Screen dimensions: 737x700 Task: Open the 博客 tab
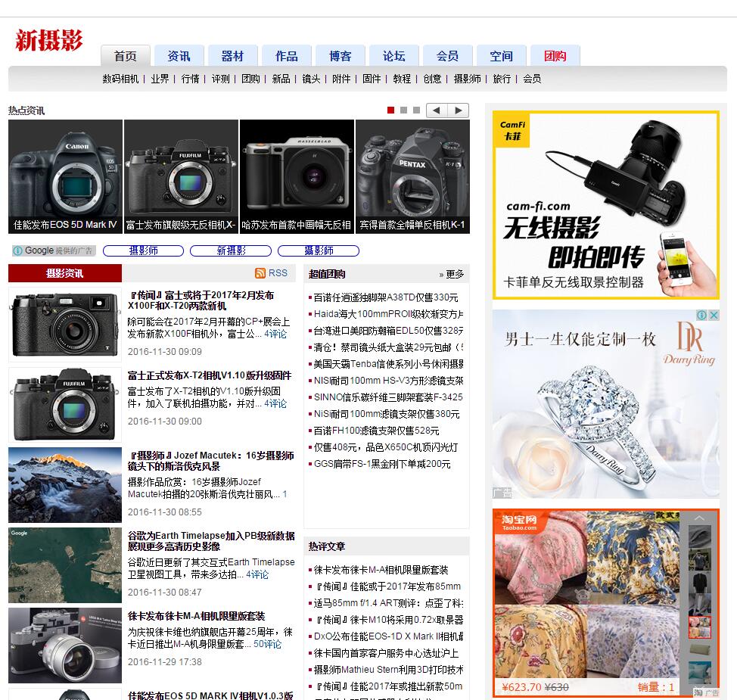pos(341,56)
